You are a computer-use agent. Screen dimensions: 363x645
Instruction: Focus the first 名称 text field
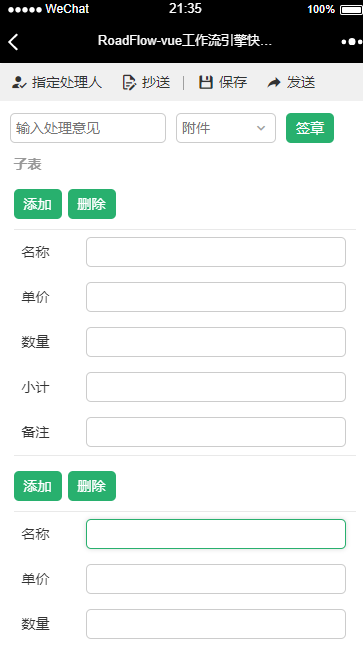click(216, 252)
